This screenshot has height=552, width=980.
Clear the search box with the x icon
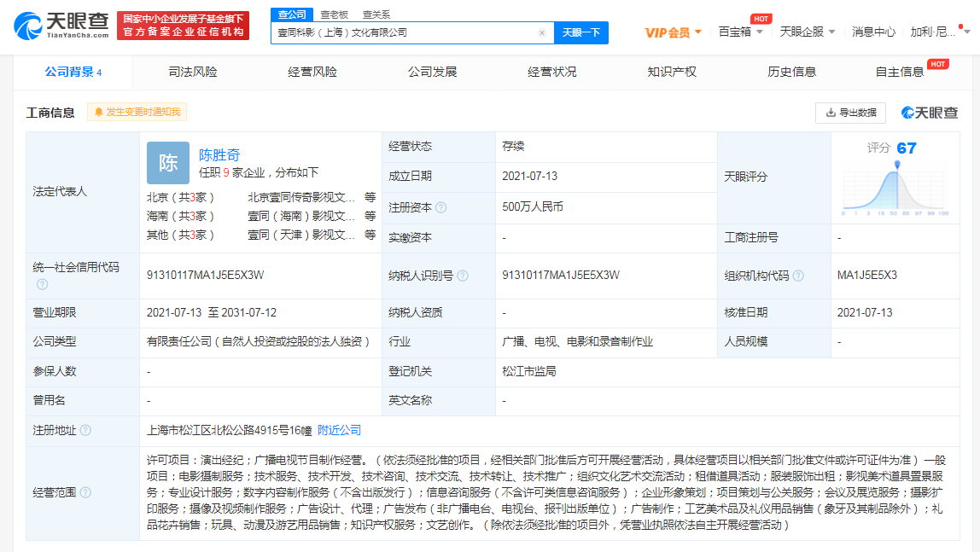[x=542, y=33]
